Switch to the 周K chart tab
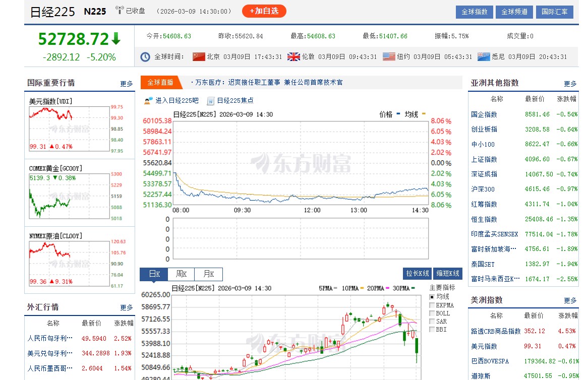 pyautogui.click(x=181, y=274)
